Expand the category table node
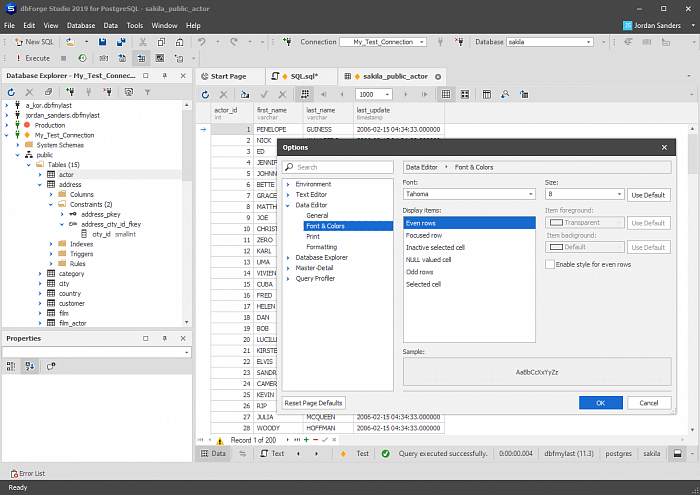Viewport: 700px width, 495px height. click(x=40, y=274)
